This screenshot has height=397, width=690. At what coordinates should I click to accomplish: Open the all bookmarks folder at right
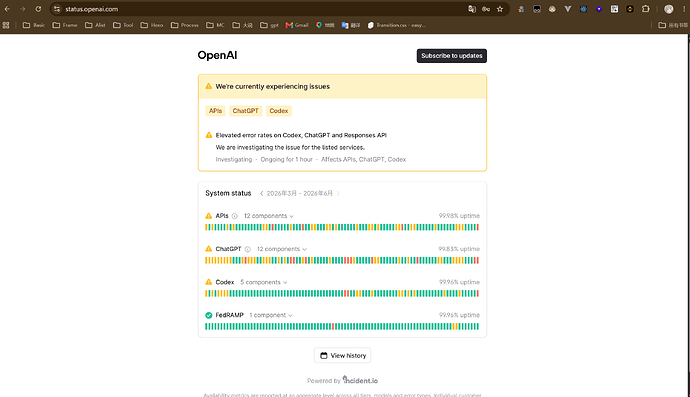pyautogui.click(x=673, y=25)
